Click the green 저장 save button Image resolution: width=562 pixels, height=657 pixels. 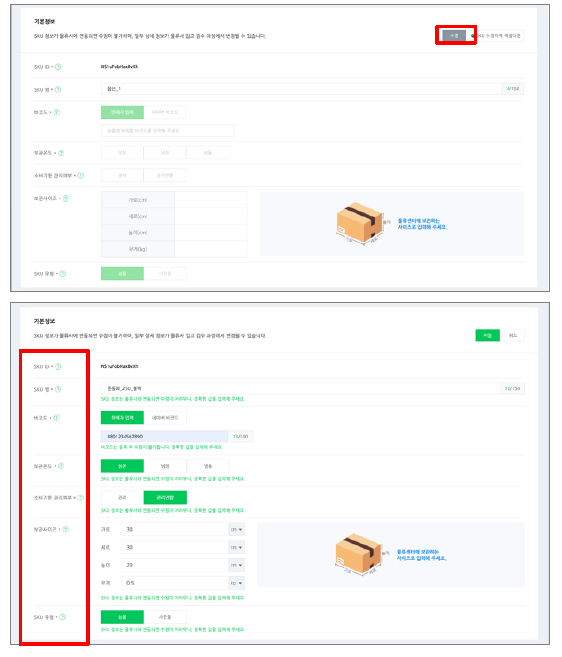(487, 335)
